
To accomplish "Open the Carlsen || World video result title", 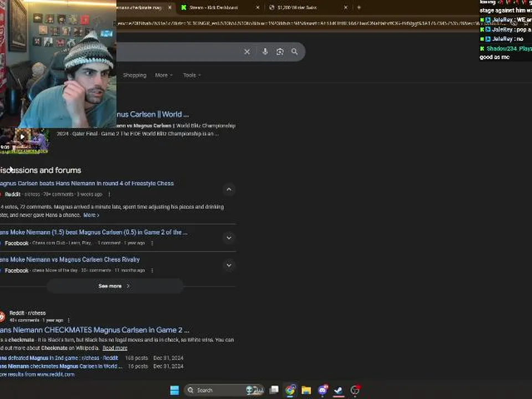I will [153, 114].
